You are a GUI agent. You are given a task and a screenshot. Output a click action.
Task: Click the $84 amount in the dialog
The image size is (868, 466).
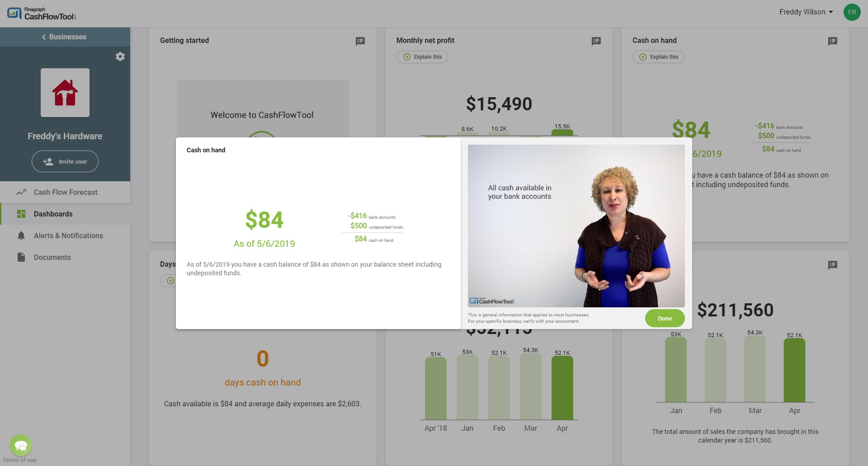(264, 220)
